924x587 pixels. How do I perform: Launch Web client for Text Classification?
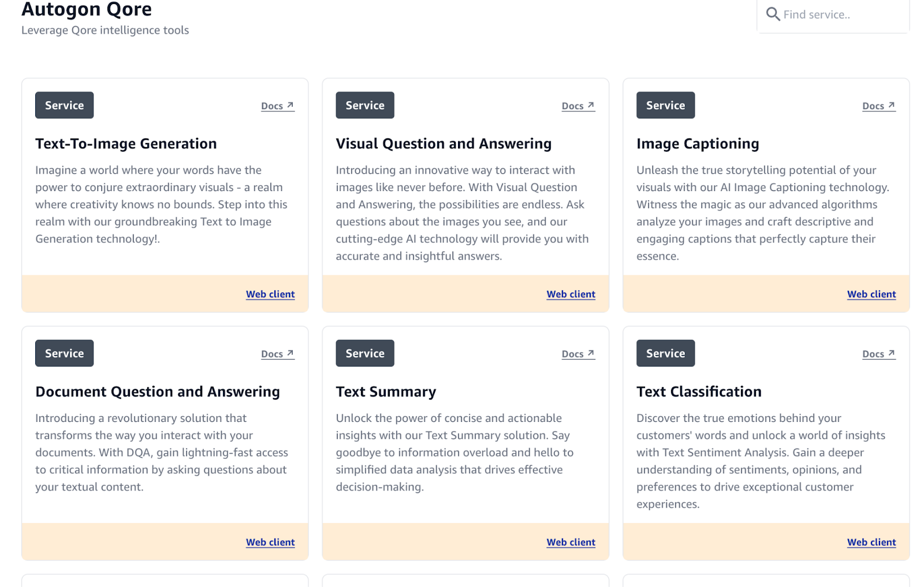[x=871, y=542]
